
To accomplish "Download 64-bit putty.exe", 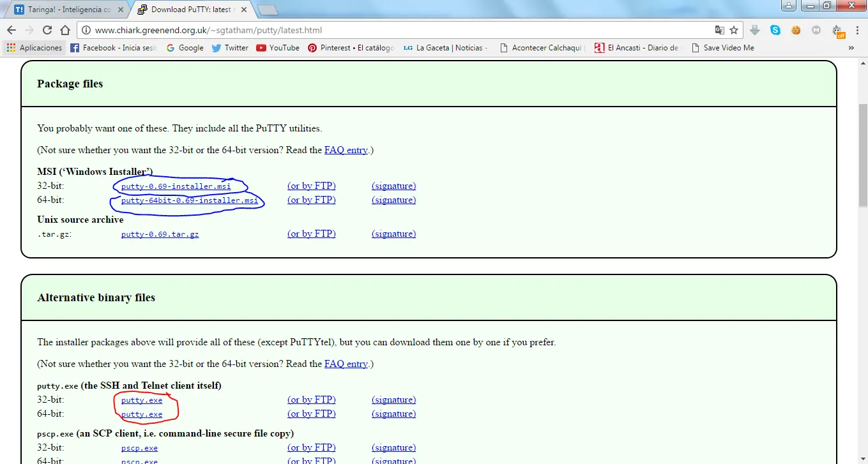I will point(142,414).
